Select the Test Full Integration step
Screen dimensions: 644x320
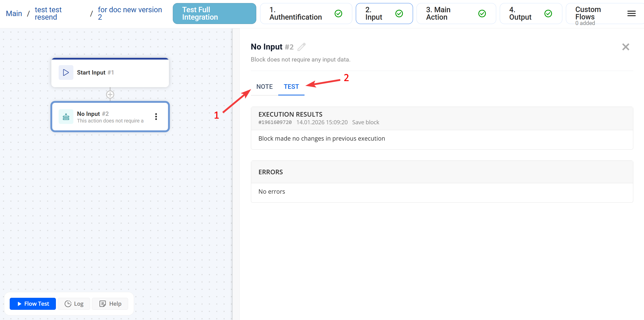click(214, 14)
